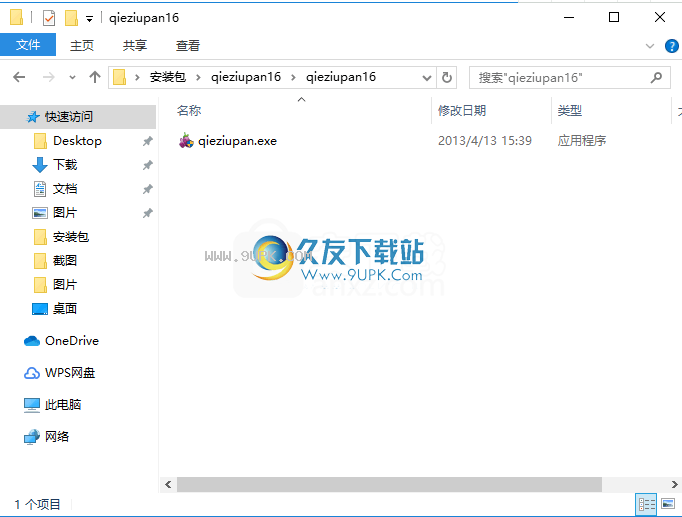Click the Forward navigation arrow
682x517 pixels.
[x=48, y=77]
